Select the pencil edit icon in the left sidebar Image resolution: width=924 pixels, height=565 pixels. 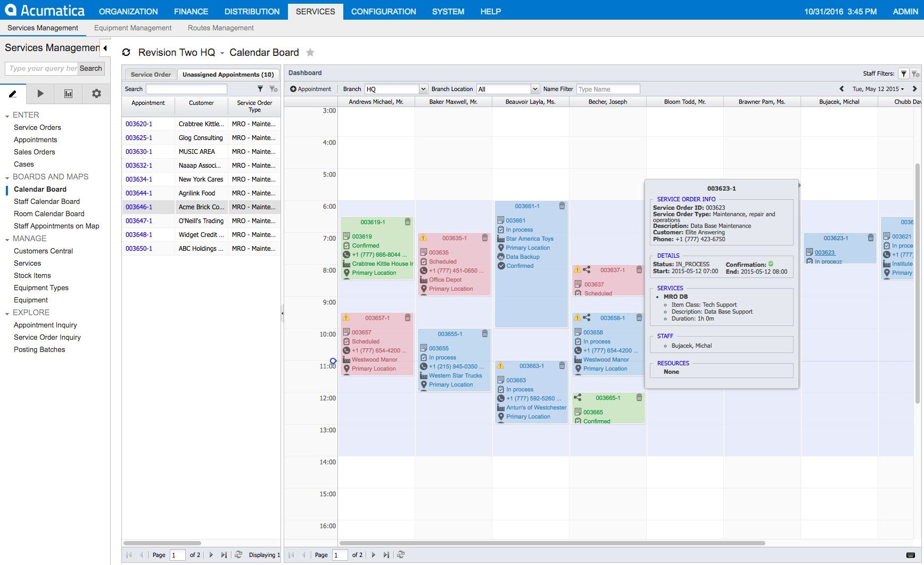point(13,94)
